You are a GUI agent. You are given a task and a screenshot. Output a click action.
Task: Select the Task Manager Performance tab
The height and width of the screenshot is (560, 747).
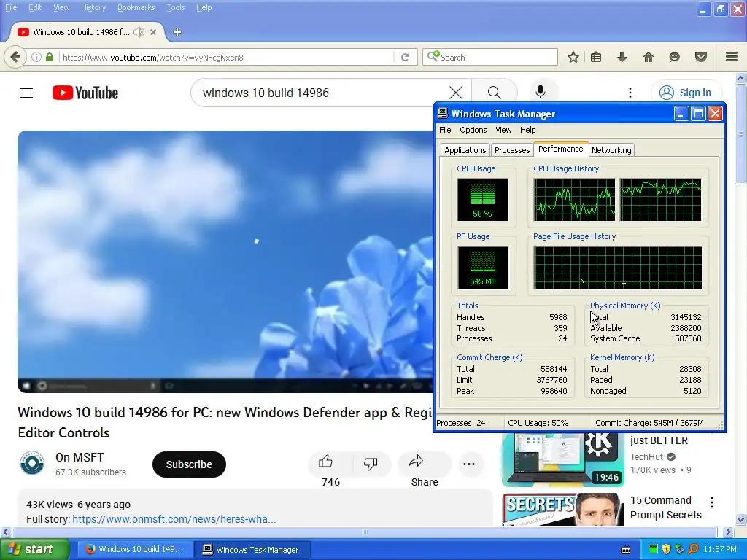pyautogui.click(x=561, y=149)
